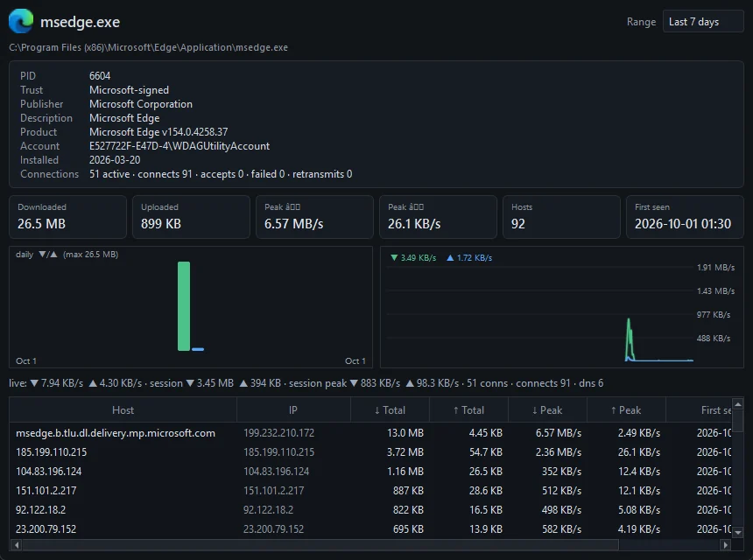The width and height of the screenshot is (753, 560).
Task: Click the PID value 6604
Action: coord(100,76)
